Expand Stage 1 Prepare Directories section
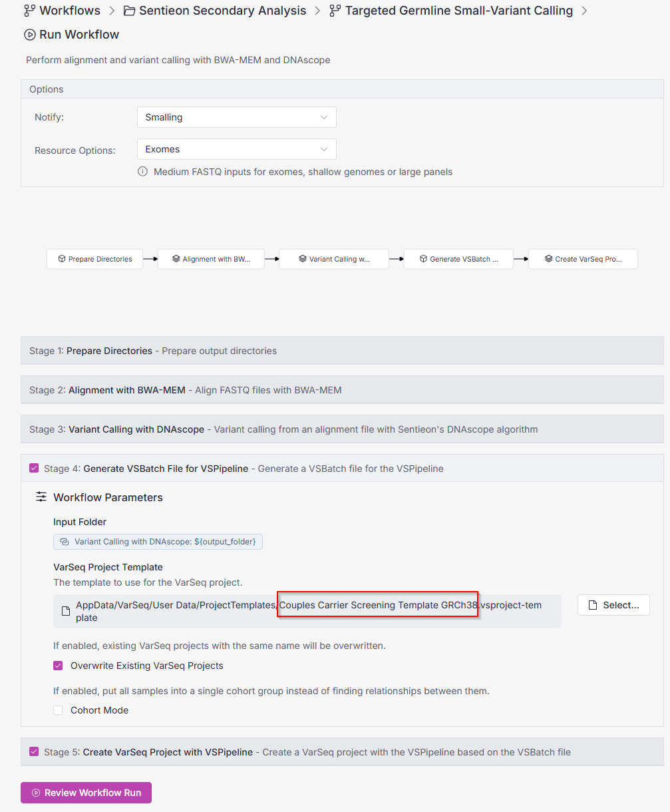The image size is (670, 812). tap(342, 351)
